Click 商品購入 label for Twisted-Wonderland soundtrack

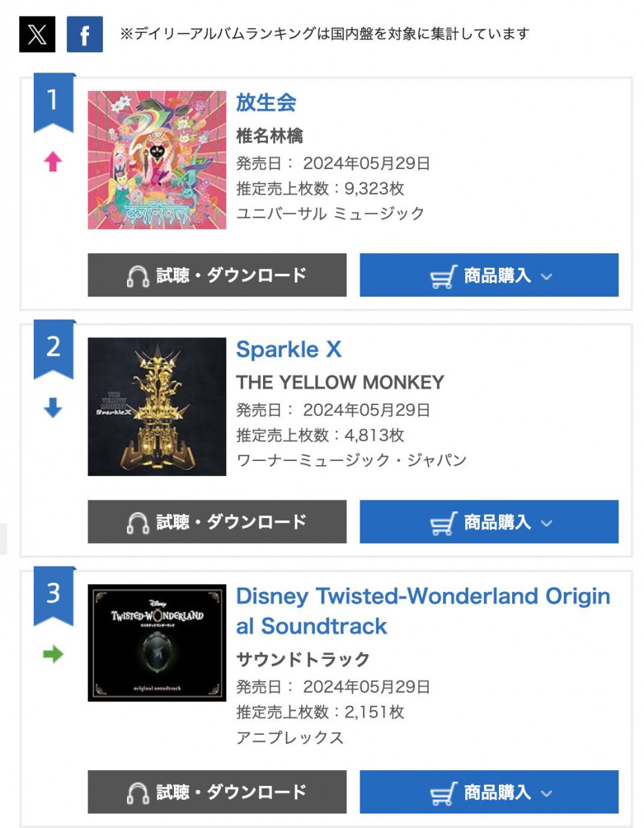[497, 792]
